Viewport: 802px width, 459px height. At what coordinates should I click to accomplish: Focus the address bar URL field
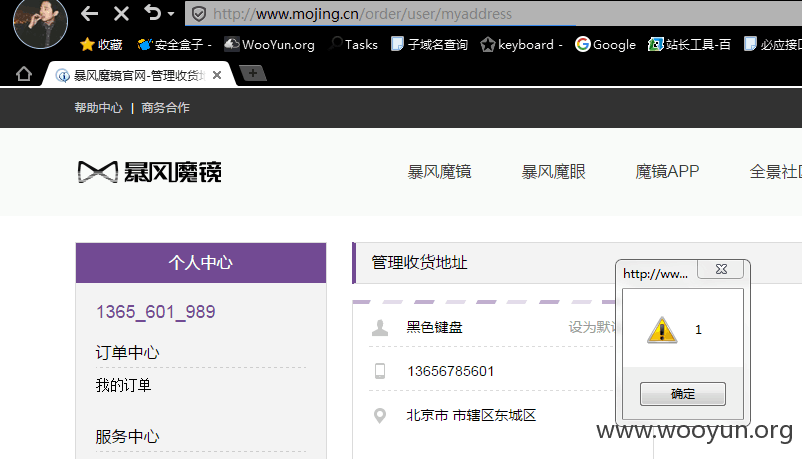[x=493, y=14]
